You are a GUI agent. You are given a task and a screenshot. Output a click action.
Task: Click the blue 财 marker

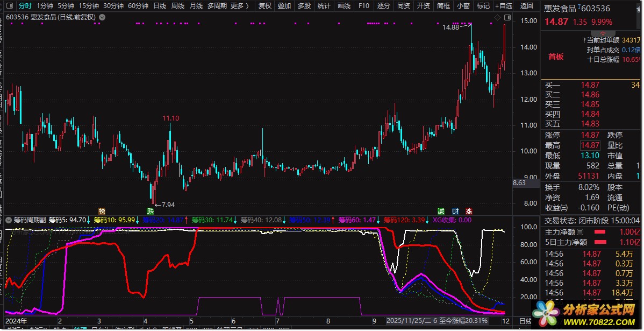(x=455, y=212)
